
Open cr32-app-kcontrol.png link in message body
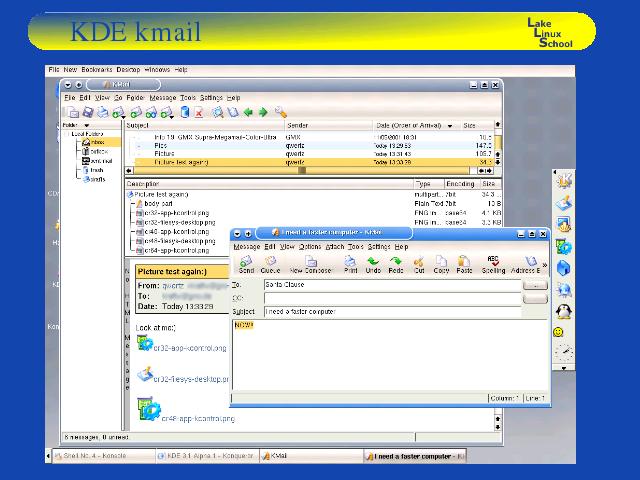pyautogui.click(x=190, y=348)
